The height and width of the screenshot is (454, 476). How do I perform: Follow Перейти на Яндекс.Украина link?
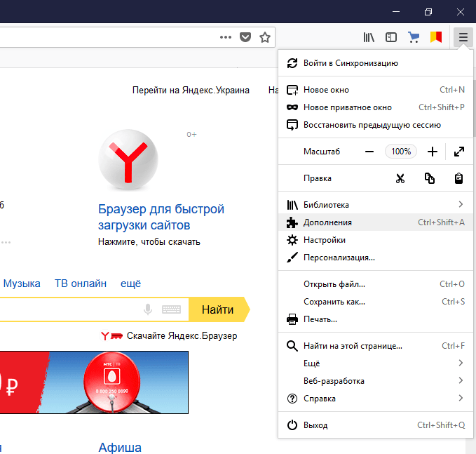coord(191,91)
